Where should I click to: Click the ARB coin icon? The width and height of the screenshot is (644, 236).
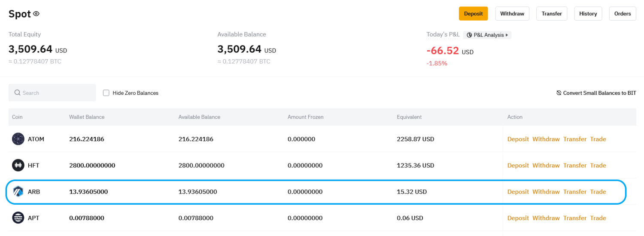point(18,192)
